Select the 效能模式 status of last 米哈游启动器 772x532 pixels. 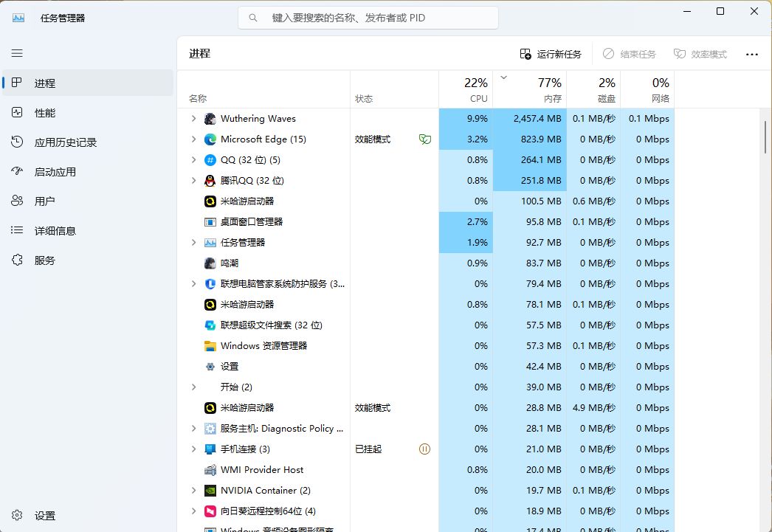373,408
